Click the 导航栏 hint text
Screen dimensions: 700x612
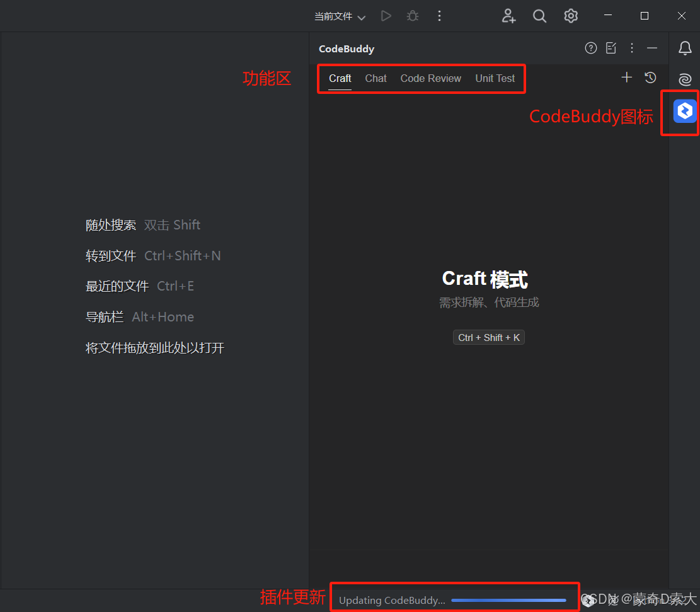pyautogui.click(x=105, y=317)
